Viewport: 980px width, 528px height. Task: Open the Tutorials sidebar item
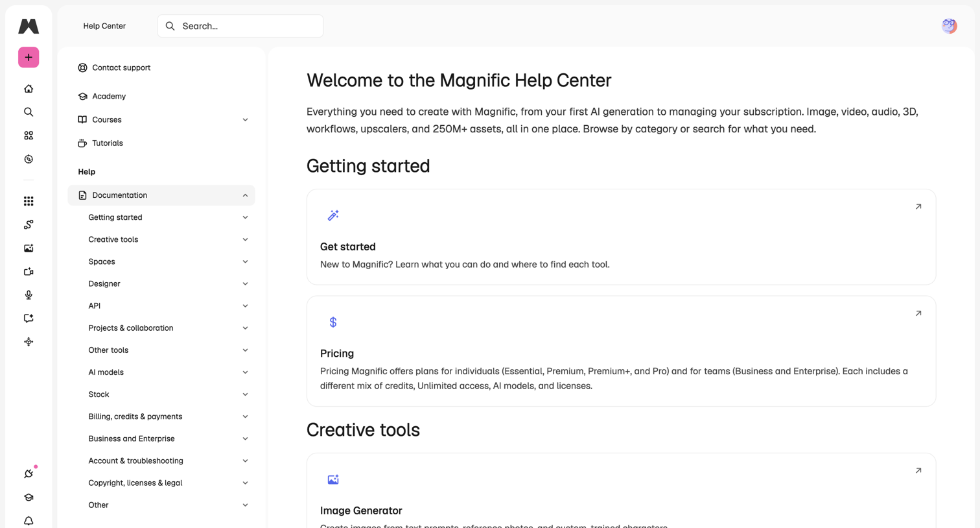click(161, 143)
